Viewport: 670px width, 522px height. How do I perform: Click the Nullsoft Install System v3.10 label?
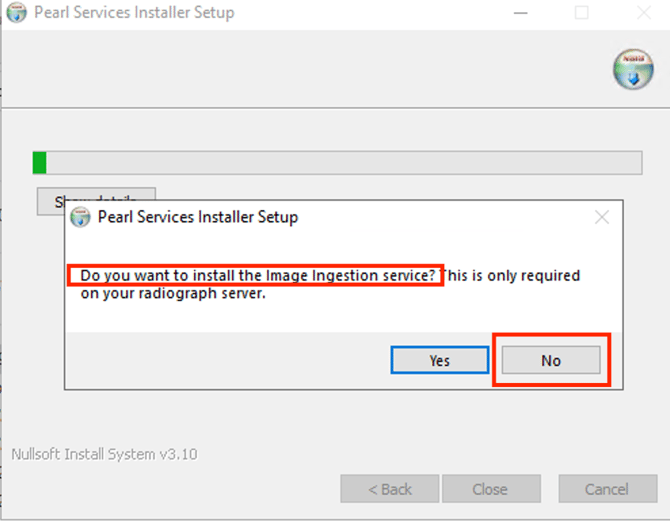(104, 454)
